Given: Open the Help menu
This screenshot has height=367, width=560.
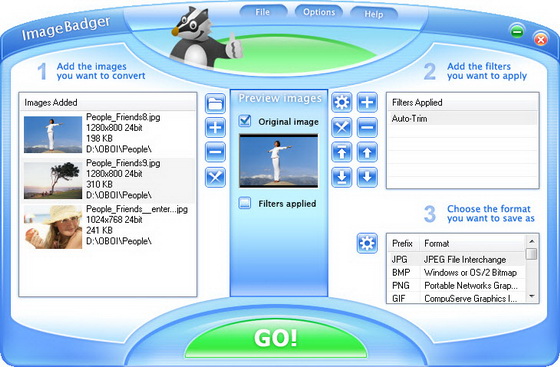Looking at the screenshot, I should [x=374, y=14].
